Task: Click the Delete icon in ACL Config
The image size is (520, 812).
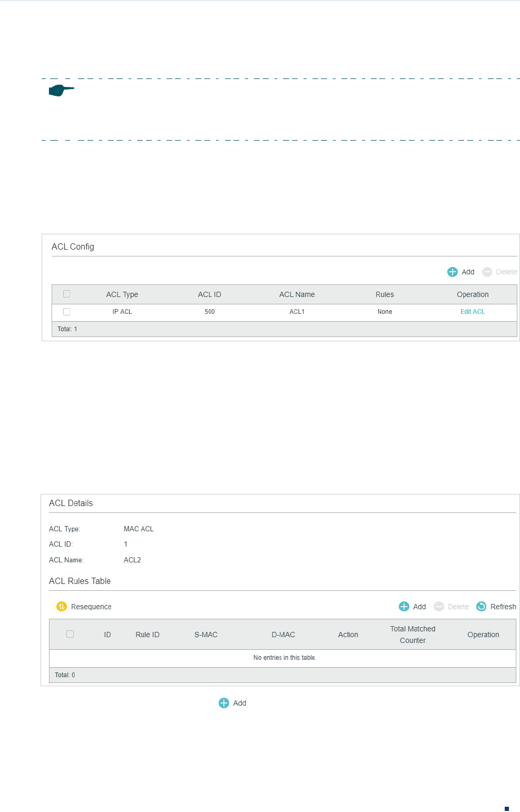Action: pos(487,272)
